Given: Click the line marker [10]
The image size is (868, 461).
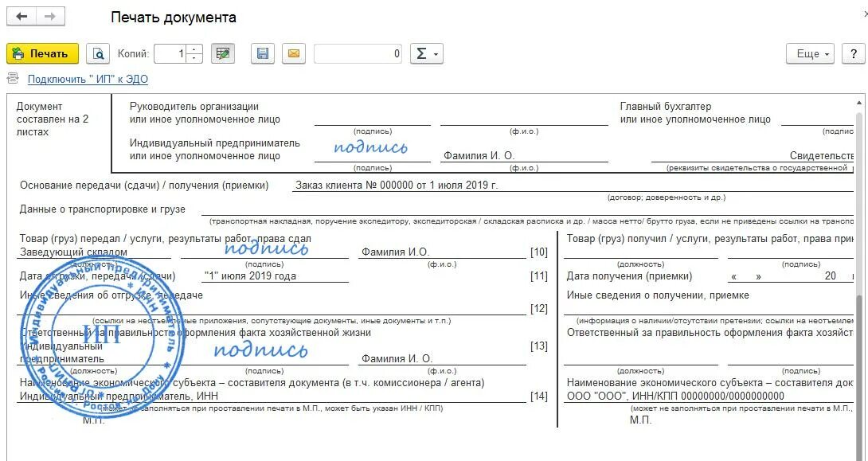Looking at the screenshot, I should click(x=538, y=252).
